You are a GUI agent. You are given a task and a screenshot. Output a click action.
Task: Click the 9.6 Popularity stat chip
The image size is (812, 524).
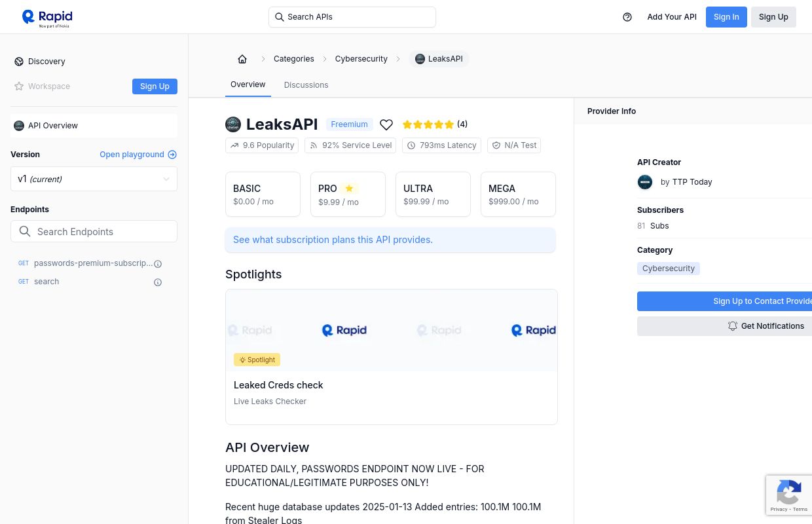click(x=262, y=145)
